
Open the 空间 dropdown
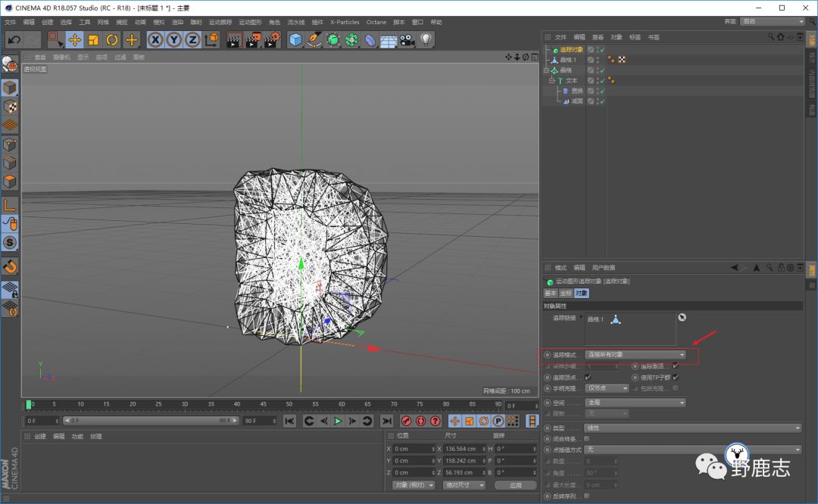(635, 403)
